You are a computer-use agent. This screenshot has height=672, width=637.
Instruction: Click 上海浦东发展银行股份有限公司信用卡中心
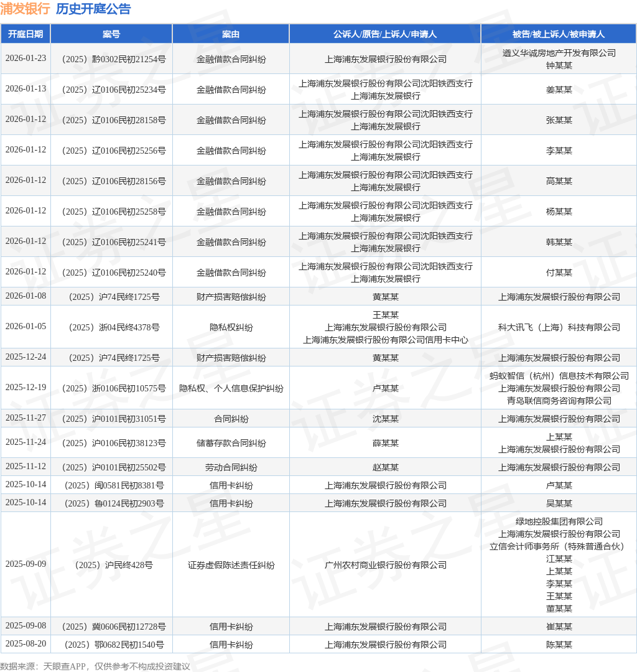click(x=386, y=340)
